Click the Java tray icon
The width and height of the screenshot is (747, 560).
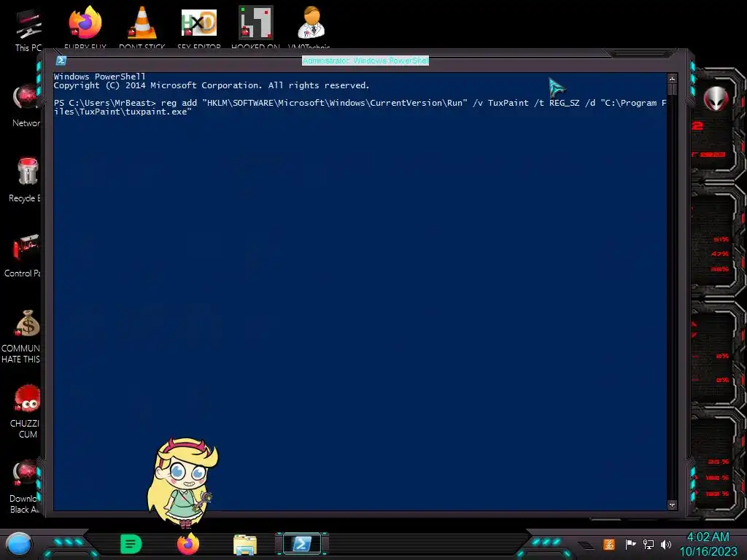(x=609, y=544)
